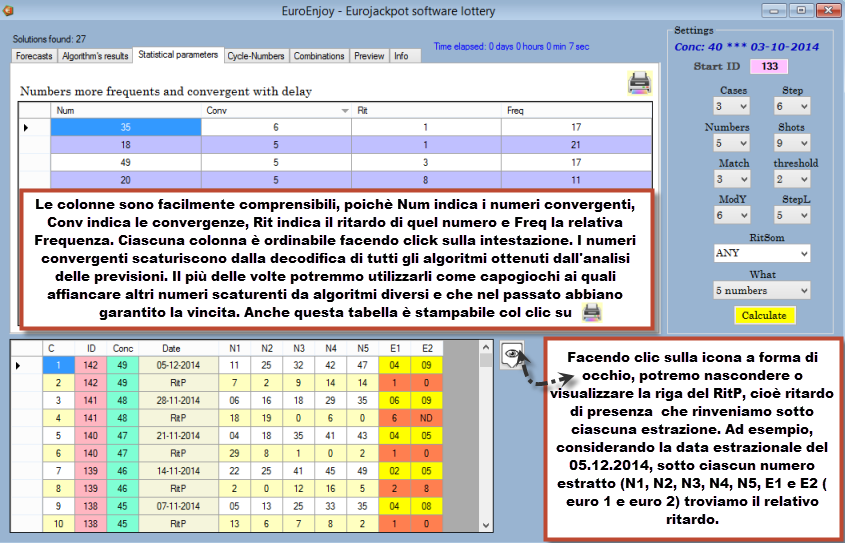The image size is (845, 543).
Task: Open the Cycle-Numbers tab
Action: tap(256, 56)
